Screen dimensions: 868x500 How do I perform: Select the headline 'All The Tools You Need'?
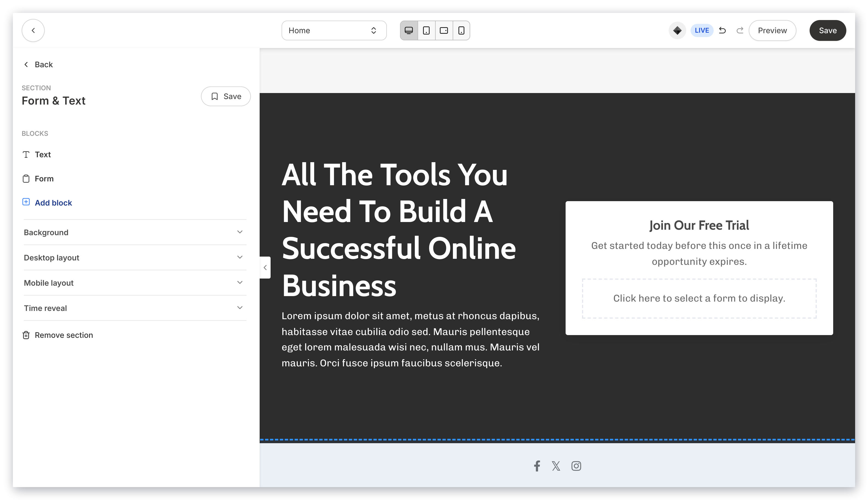click(399, 229)
